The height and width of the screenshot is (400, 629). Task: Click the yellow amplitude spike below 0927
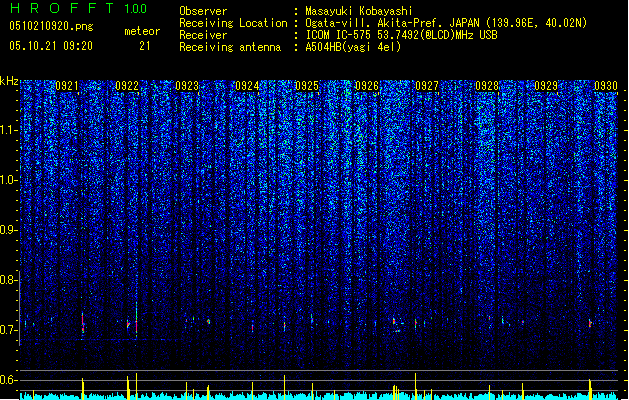point(416,386)
